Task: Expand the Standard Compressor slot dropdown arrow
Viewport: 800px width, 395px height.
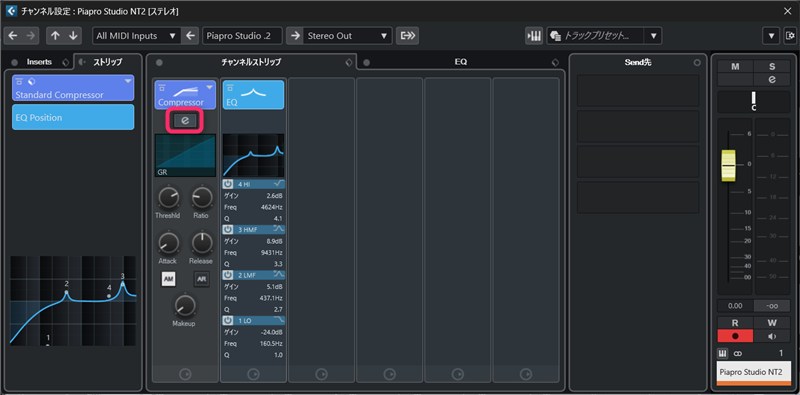Action: [x=128, y=81]
